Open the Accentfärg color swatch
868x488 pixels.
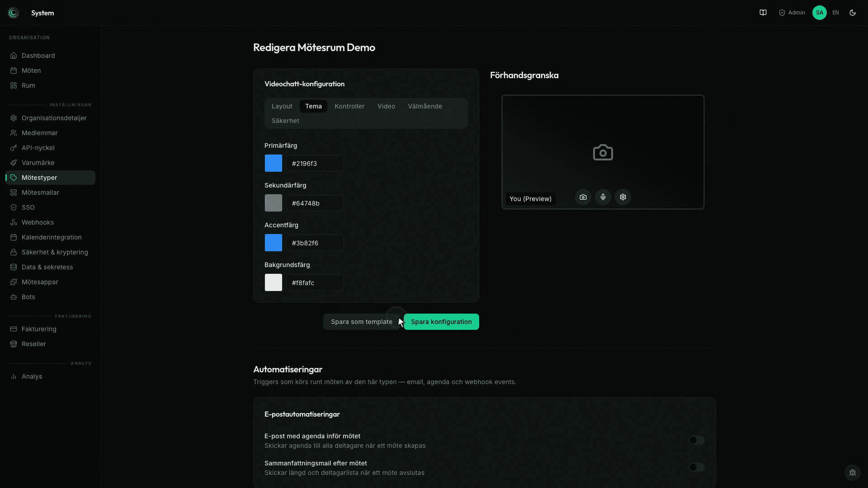[x=274, y=243]
